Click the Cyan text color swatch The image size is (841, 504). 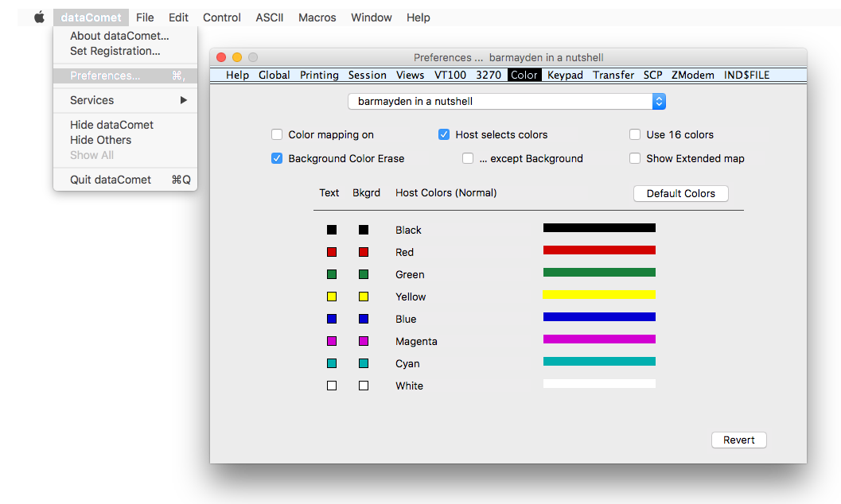click(x=332, y=363)
